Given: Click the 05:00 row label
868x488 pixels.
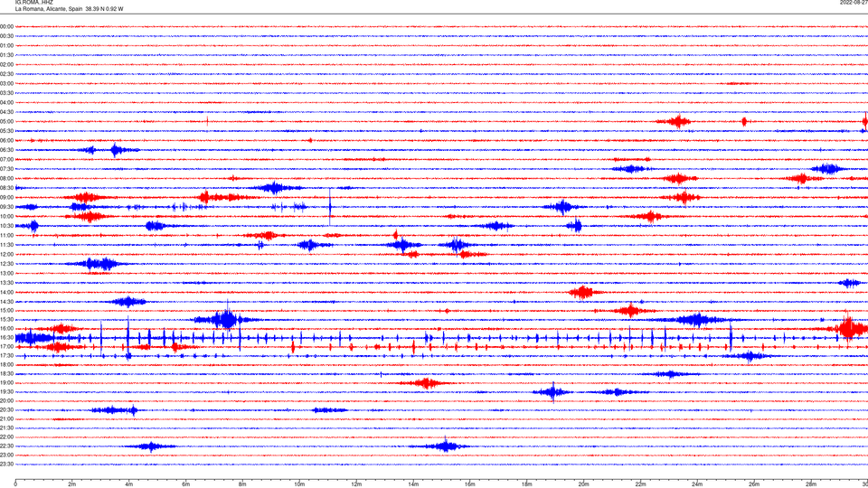Looking at the screenshot, I should pos(6,121).
